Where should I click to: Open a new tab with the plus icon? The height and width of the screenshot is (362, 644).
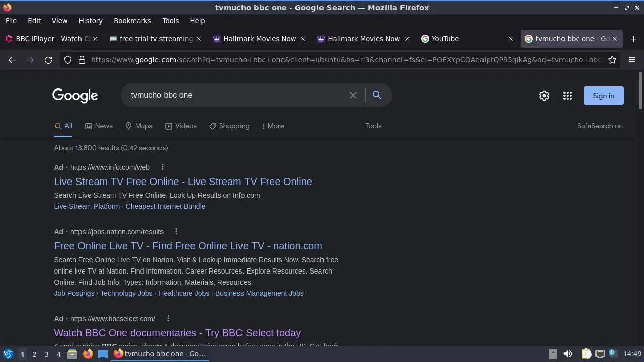point(633,39)
